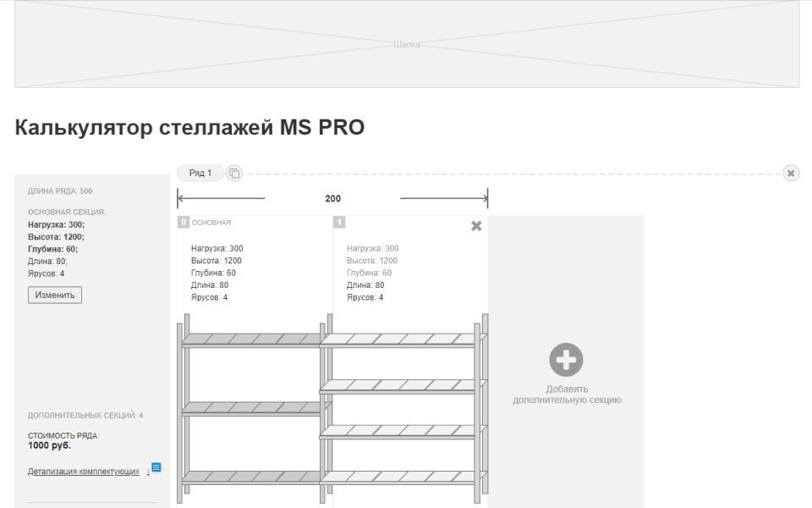
Task: Click the 1000 руб. price
Action: [x=49, y=446]
